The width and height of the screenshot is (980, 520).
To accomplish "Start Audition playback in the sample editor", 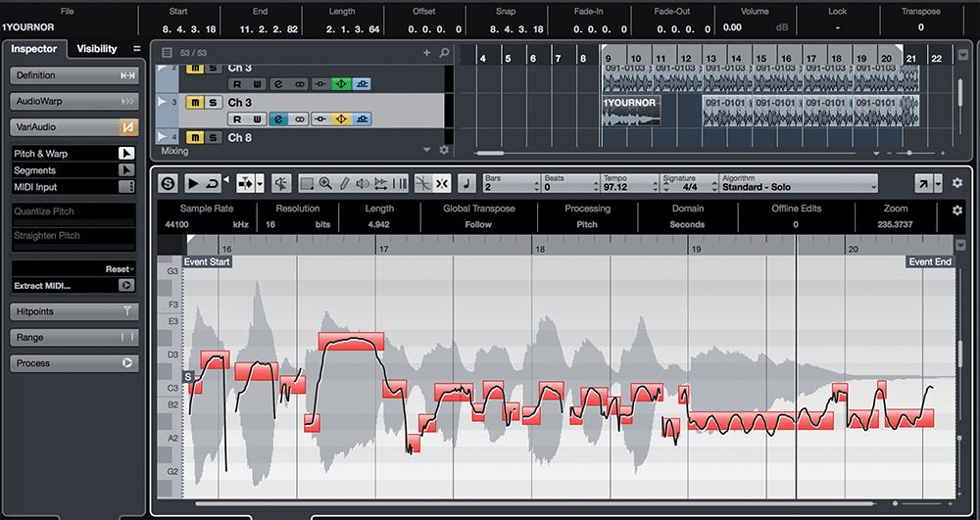I will 193,183.
